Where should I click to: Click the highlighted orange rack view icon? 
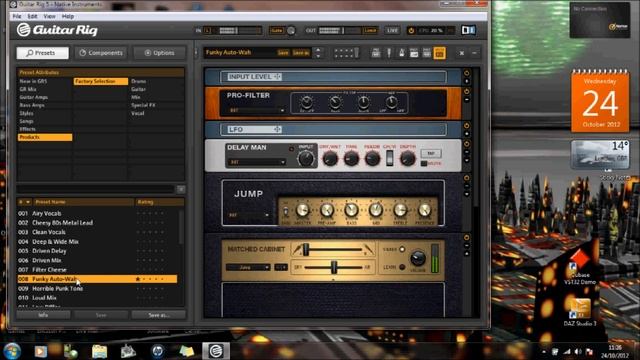440,53
